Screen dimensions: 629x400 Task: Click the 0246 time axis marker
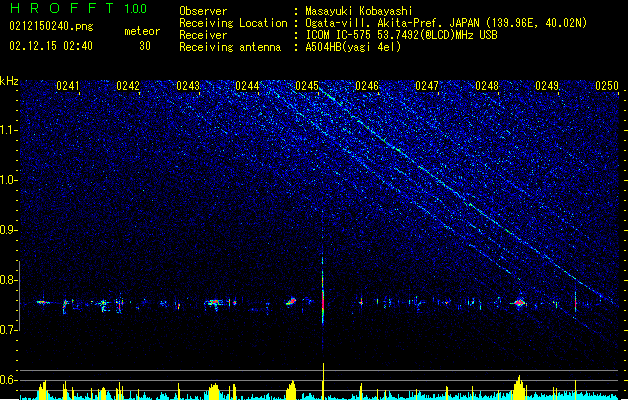pyautogui.click(x=367, y=86)
